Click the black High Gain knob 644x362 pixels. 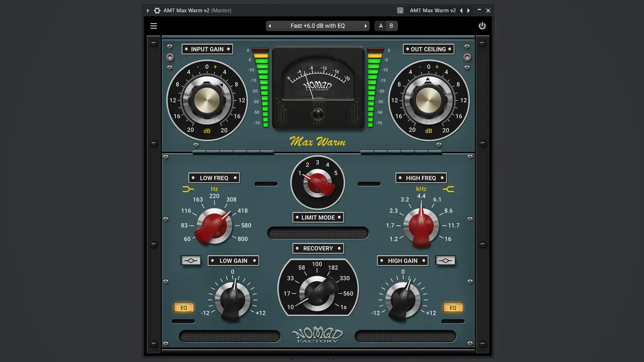[403, 300]
